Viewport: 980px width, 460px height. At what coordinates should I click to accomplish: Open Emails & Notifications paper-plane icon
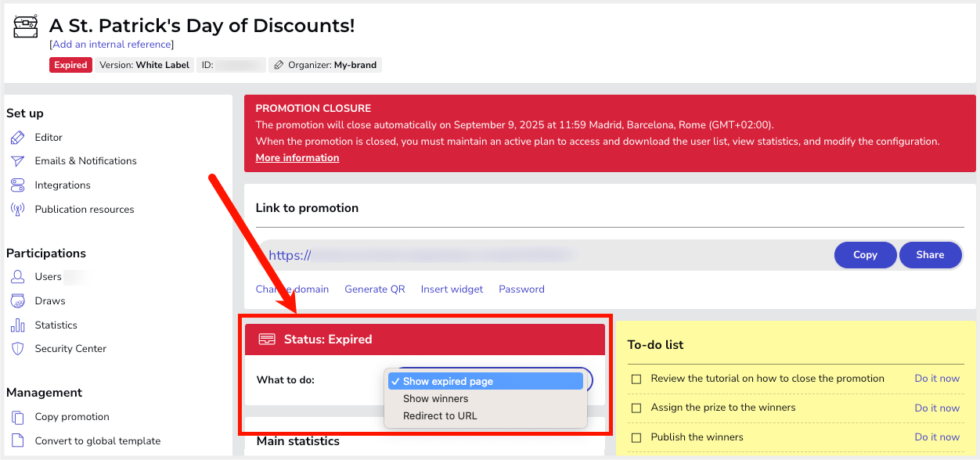coord(17,161)
